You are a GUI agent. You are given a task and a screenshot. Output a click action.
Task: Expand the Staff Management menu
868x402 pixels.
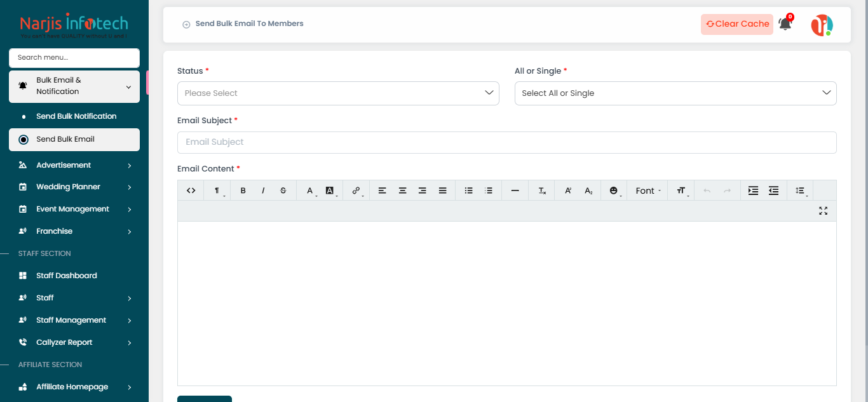[74, 321]
